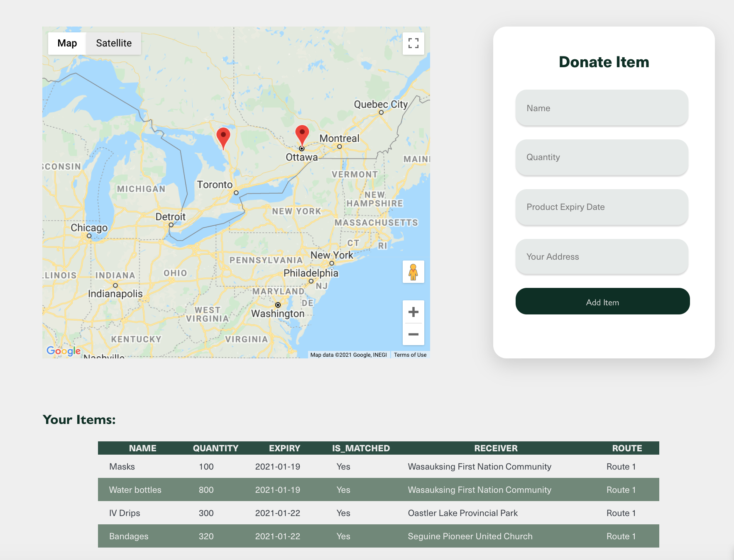Focus the Name input field
The width and height of the screenshot is (734, 560).
[602, 108]
